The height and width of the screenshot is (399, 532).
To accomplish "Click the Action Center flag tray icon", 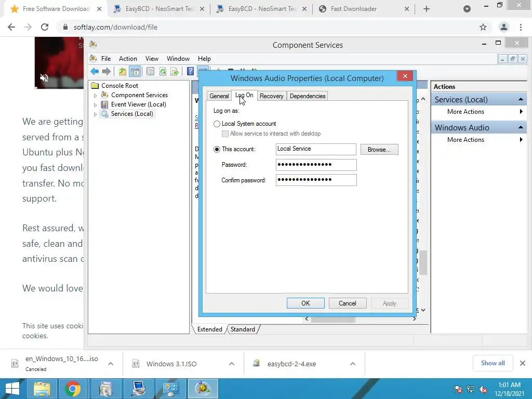I will point(458,389).
